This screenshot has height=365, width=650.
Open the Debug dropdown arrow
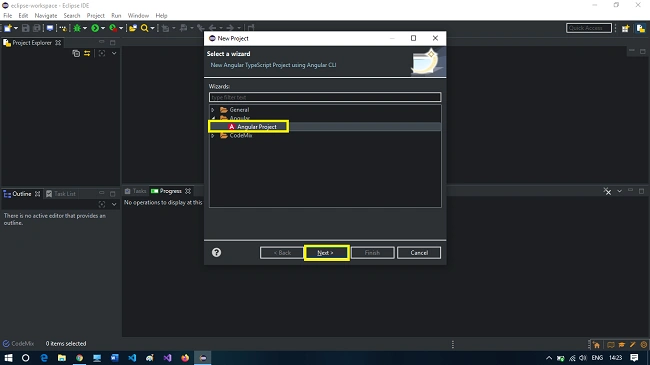(x=85, y=28)
